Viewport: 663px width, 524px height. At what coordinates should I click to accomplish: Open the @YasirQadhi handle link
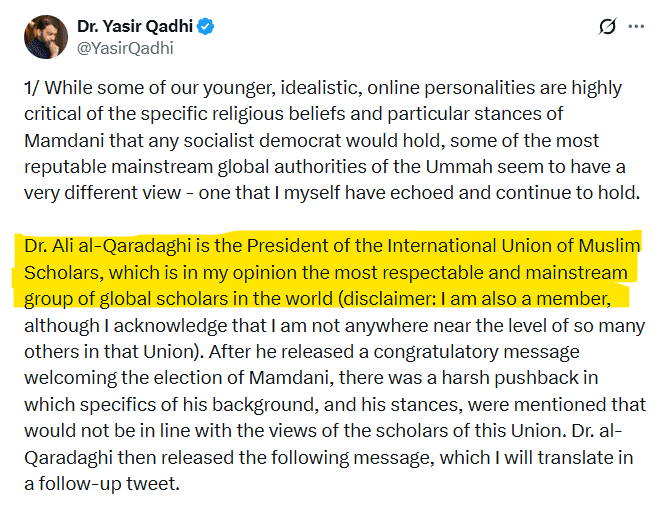click(125, 48)
